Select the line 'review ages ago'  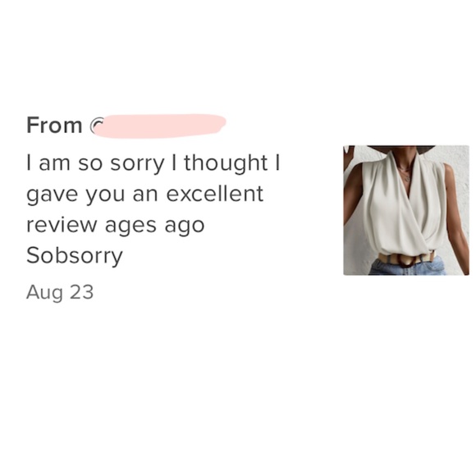[x=116, y=226]
